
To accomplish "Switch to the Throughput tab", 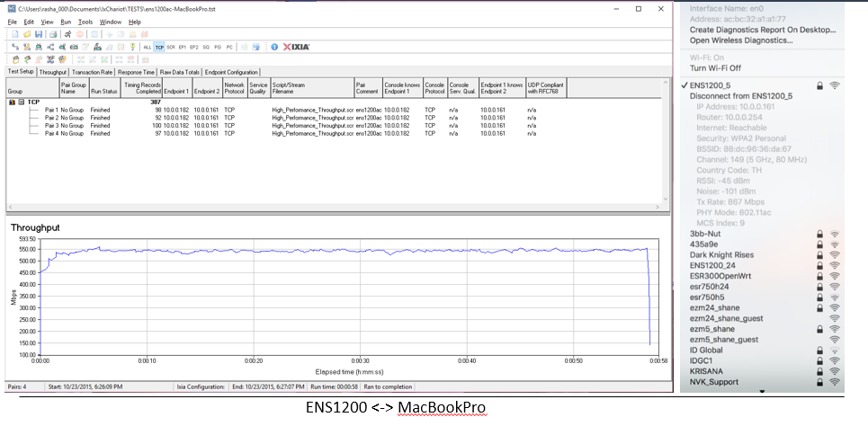I will [x=53, y=73].
